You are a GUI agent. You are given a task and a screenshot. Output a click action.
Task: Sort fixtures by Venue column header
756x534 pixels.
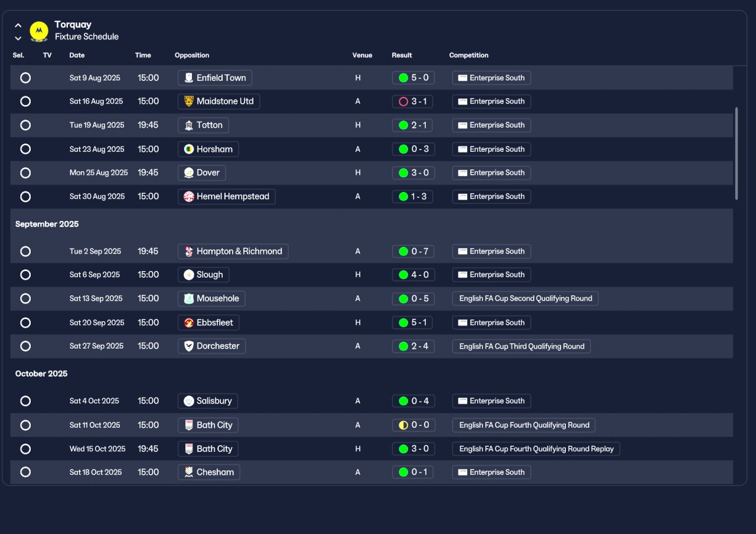coord(362,55)
